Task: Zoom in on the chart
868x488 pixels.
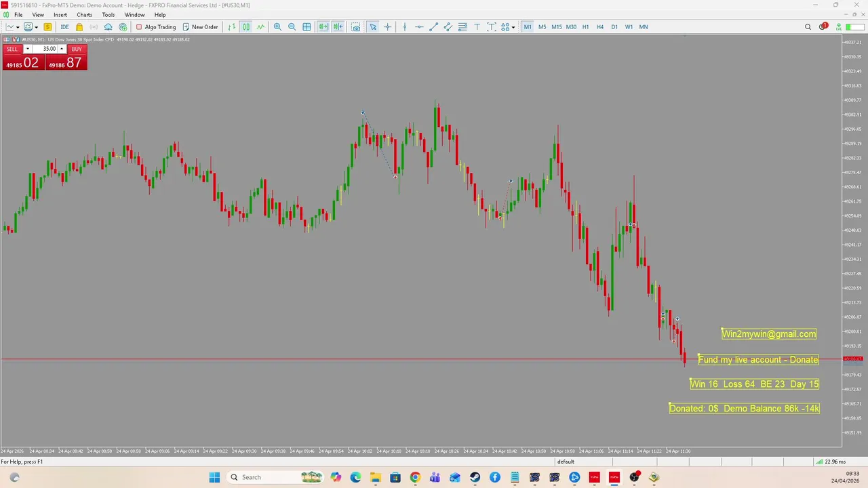Action: point(277,27)
